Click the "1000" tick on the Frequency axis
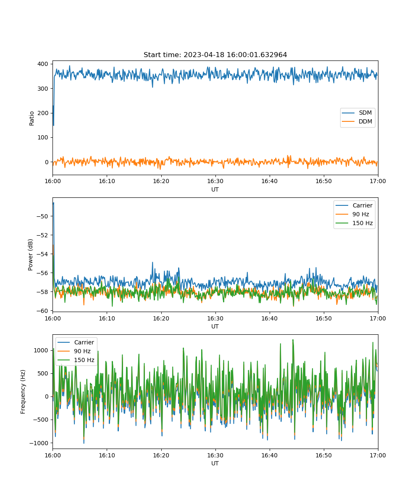This screenshot has height=504, width=420. click(42, 350)
